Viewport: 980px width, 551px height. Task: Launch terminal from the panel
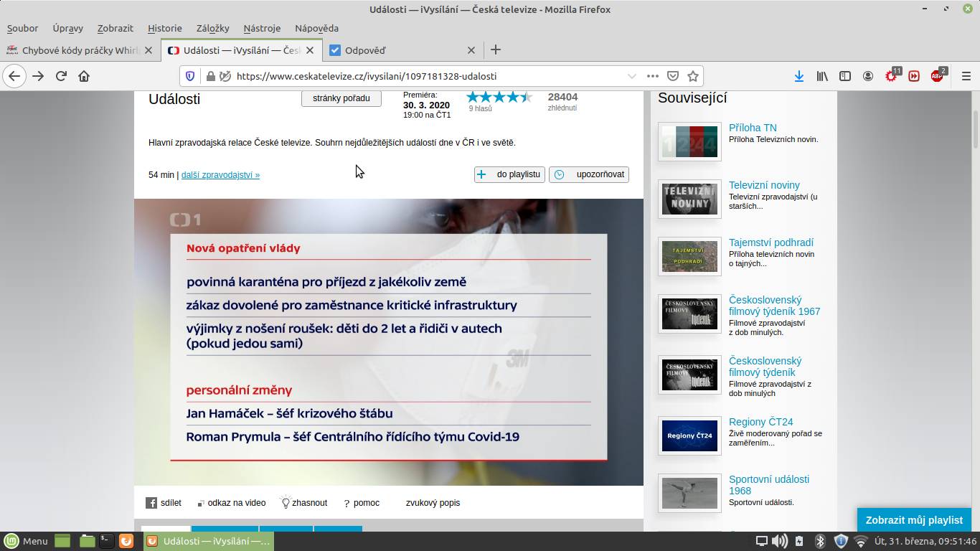[105, 540]
